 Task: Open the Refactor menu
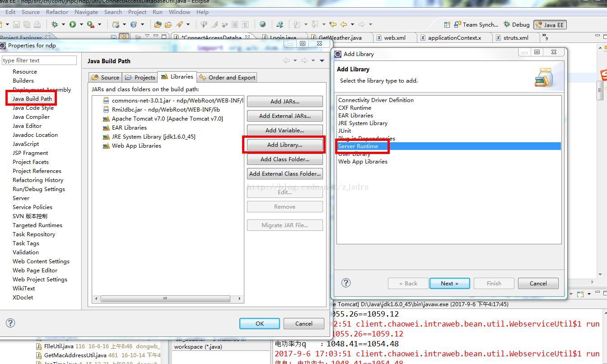tap(57, 12)
